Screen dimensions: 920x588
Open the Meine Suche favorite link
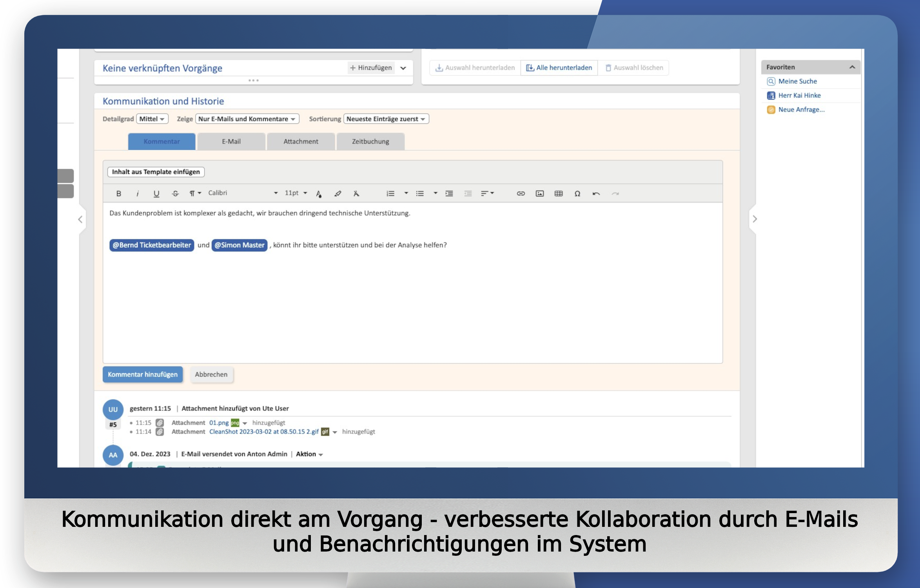(x=797, y=81)
